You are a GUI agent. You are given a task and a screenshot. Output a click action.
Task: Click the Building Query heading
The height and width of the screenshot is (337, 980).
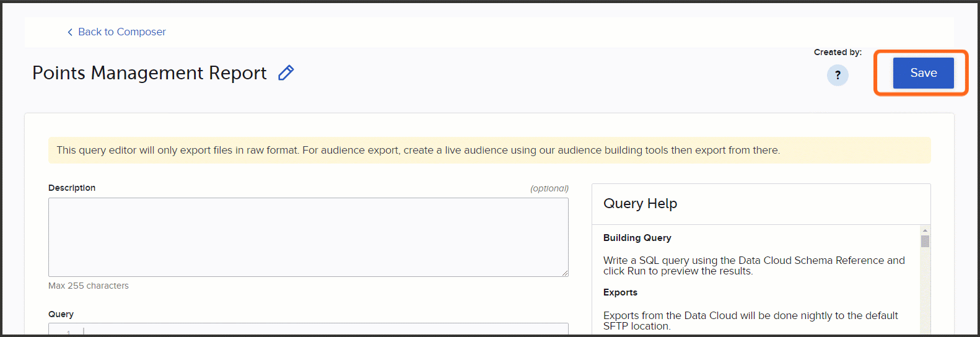coord(637,238)
